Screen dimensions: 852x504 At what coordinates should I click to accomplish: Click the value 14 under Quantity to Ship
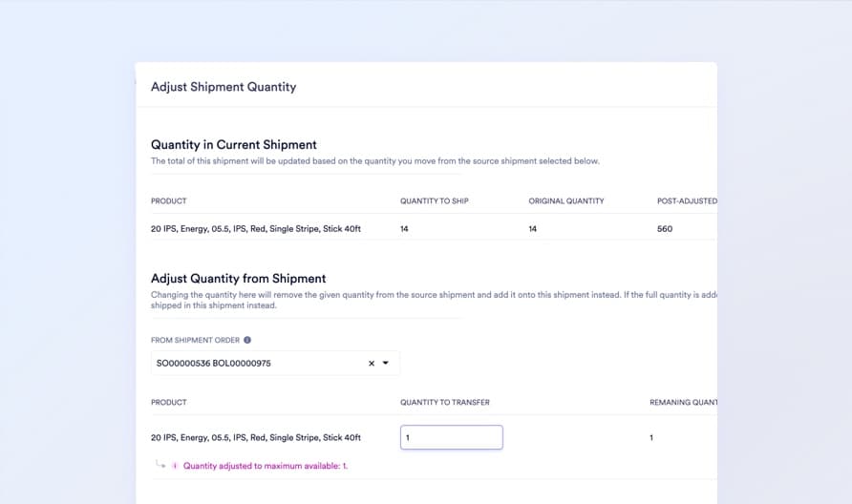[x=404, y=229]
